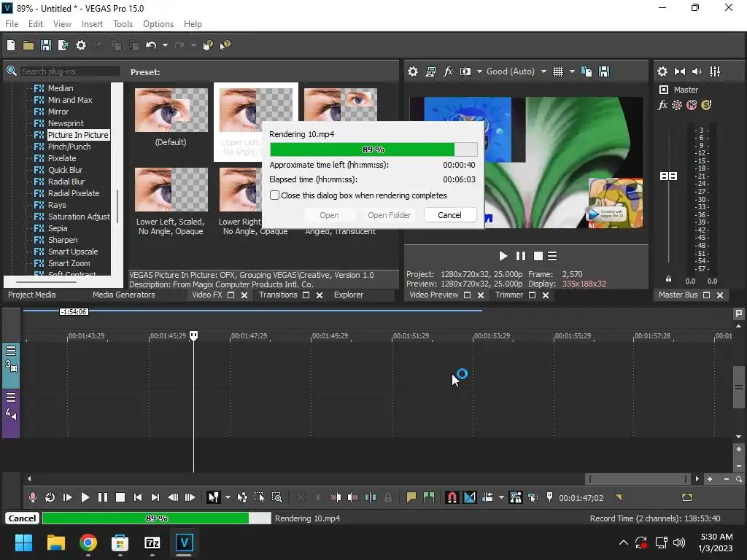Open Video Output FX in preview toolbar
The image size is (747, 560).
click(448, 71)
